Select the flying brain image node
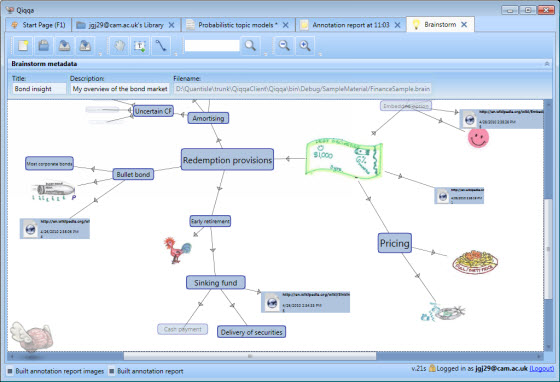The height and width of the screenshot is (382, 560). (31, 336)
